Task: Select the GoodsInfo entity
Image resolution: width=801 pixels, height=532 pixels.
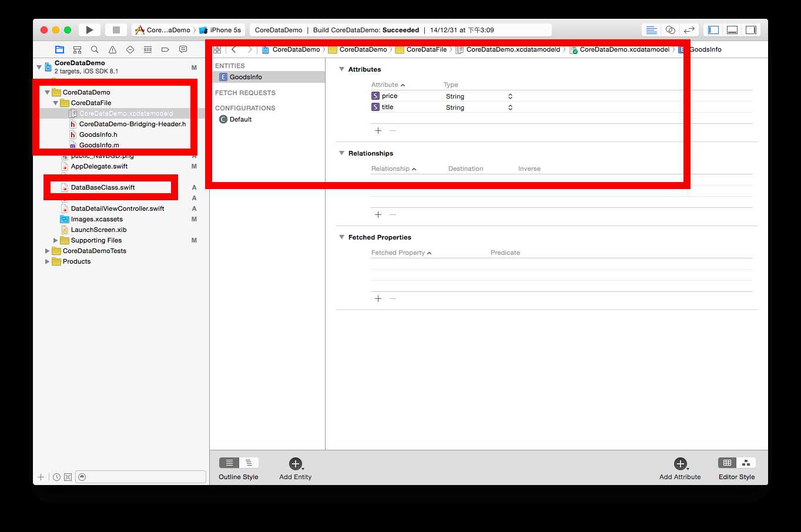Action: coord(268,77)
